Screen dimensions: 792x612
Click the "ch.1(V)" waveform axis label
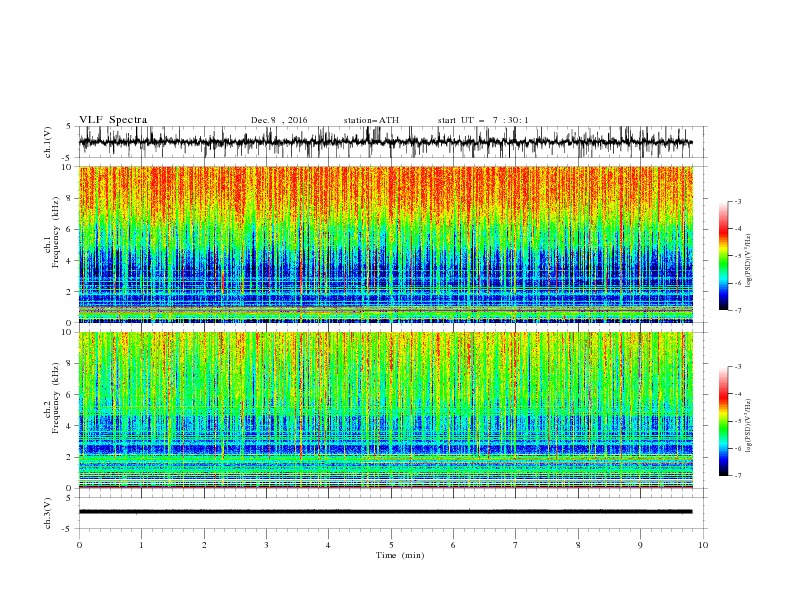(x=48, y=142)
